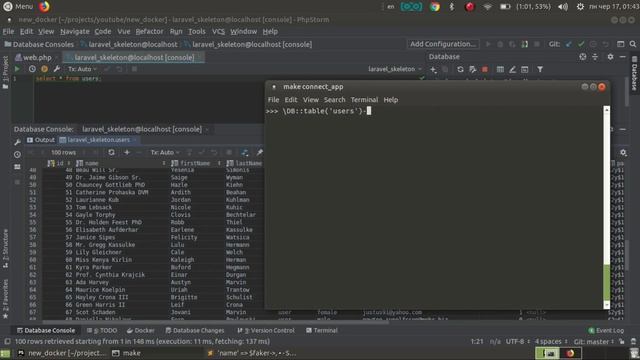Image resolution: width=640 pixels, height=360 pixels.
Task: Click '100 rows' page size label
Action: coord(63,152)
